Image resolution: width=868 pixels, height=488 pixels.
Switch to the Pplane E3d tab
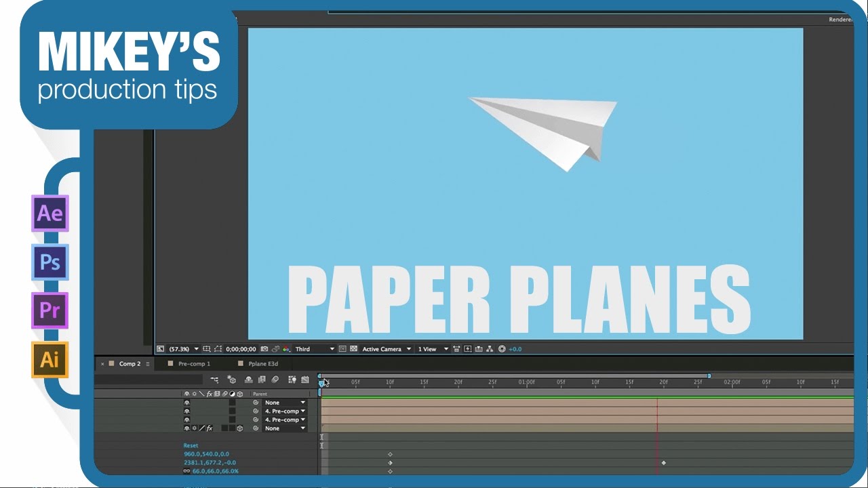(263, 364)
